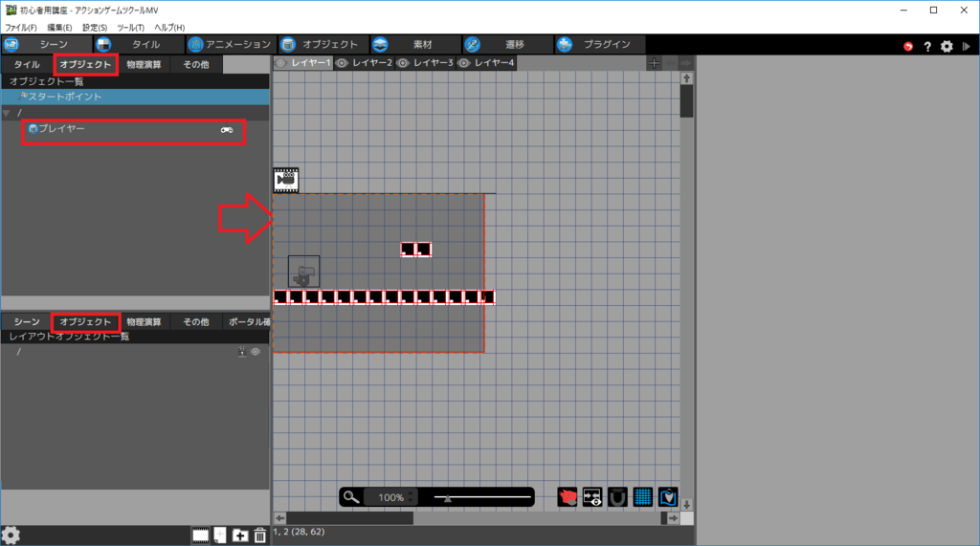Open the シーン (Scene) main tab
The height and width of the screenshot is (546, 980).
tap(46, 44)
